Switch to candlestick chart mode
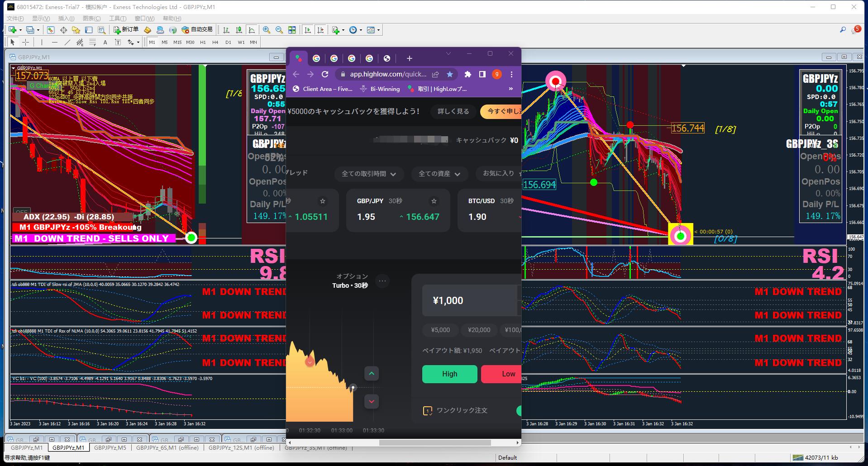The width and height of the screenshot is (868, 466). pos(239,30)
